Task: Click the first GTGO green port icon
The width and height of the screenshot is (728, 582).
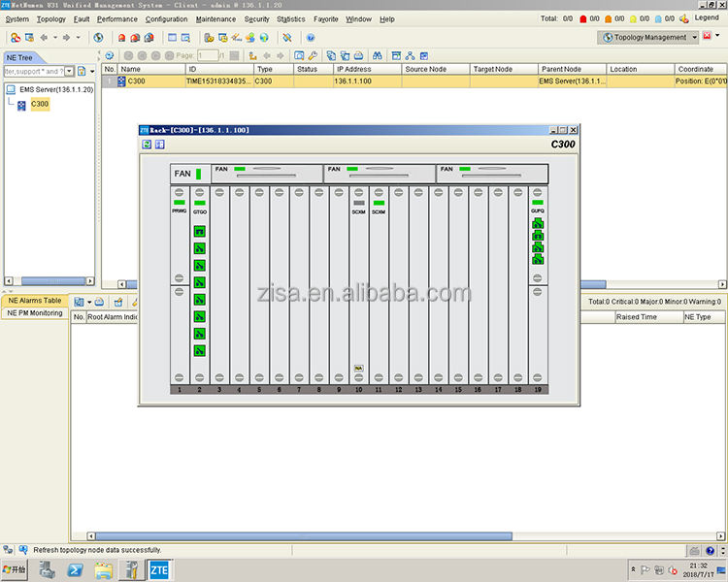Action: [200, 232]
